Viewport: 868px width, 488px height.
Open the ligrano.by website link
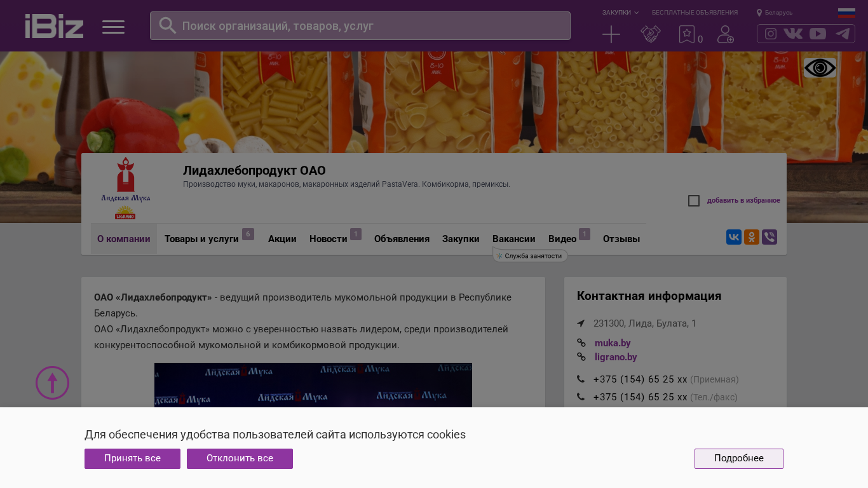pyautogui.click(x=616, y=357)
